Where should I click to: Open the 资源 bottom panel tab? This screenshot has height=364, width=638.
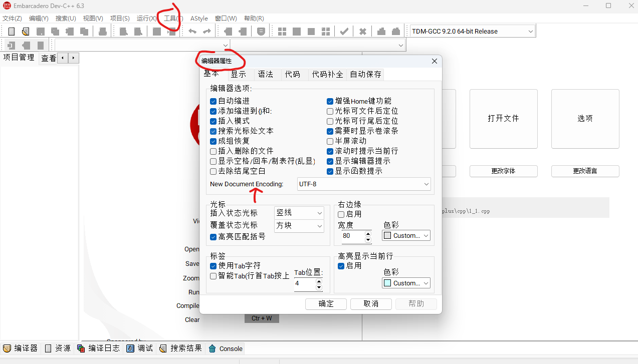58,348
